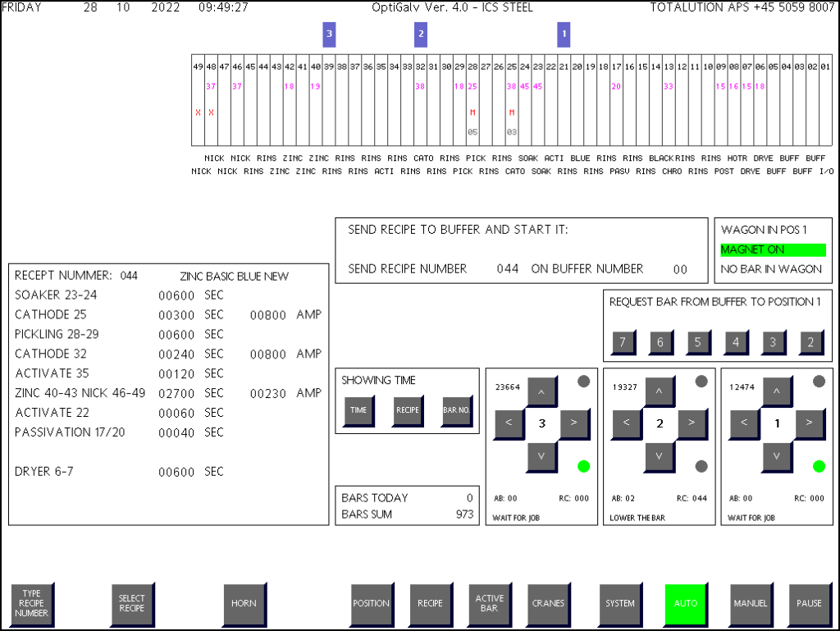Open Type Recipe Number entry

(32, 604)
